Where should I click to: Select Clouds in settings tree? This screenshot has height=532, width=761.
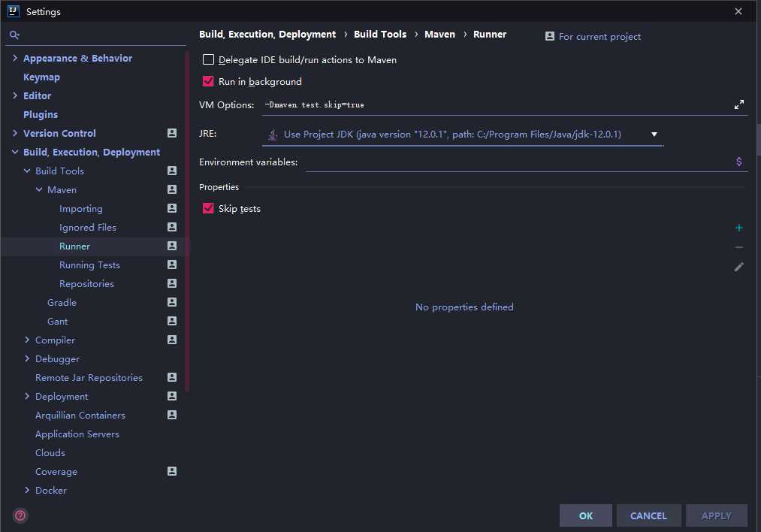(x=50, y=453)
